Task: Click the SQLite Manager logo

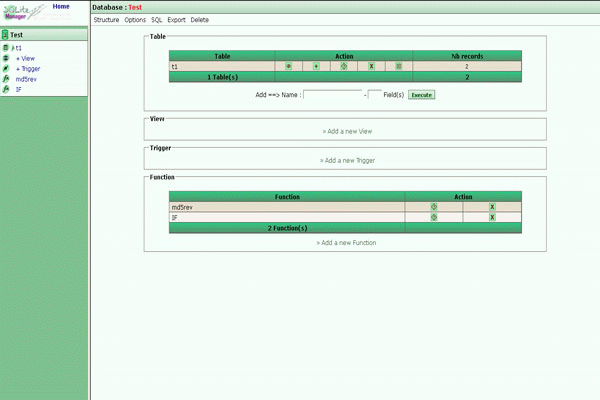Action: tap(22, 11)
